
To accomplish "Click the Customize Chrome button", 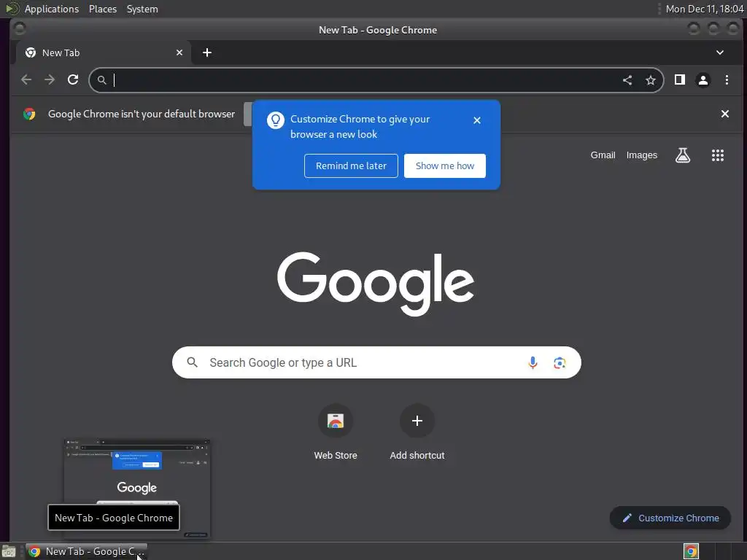I will [670, 518].
